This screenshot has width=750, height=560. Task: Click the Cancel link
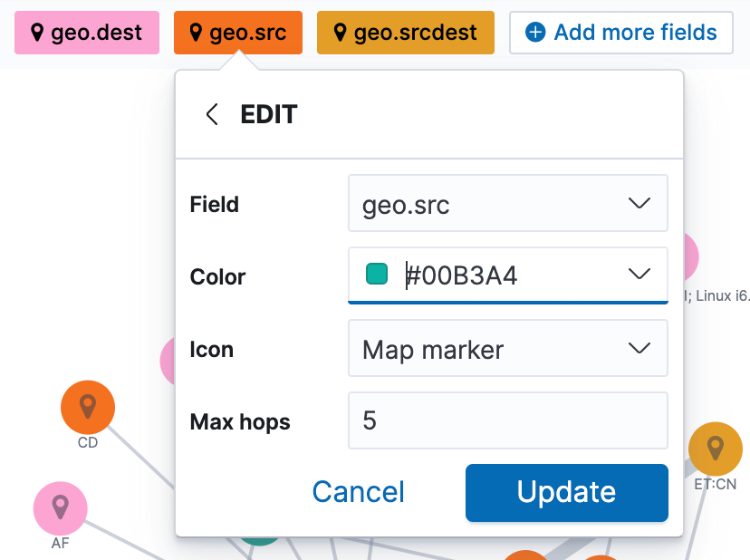pos(359,492)
